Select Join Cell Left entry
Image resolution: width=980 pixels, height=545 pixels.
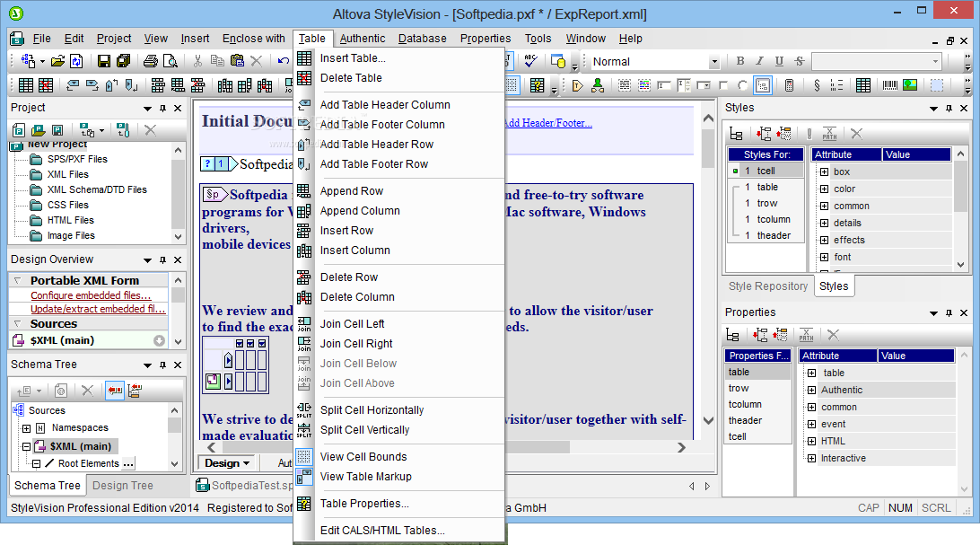pyautogui.click(x=353, y=324)
